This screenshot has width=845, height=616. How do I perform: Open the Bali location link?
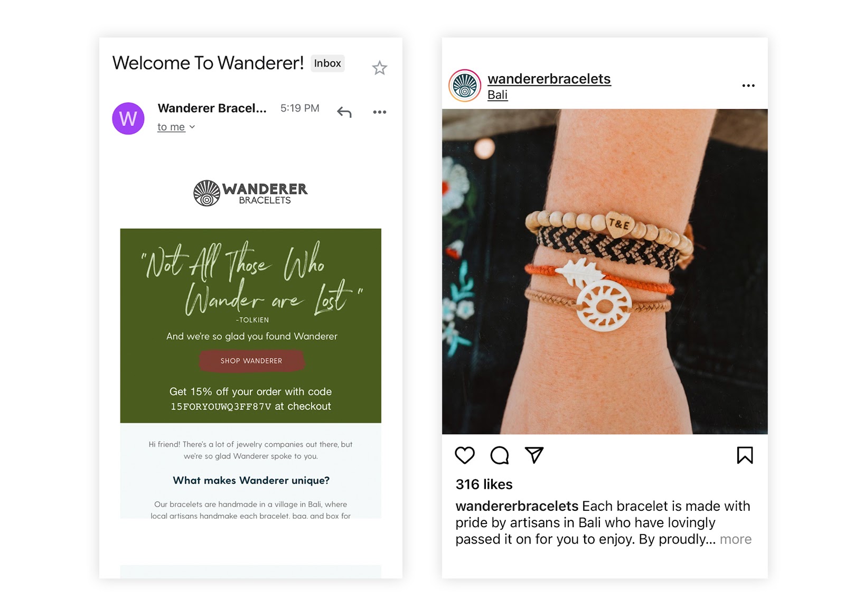pyautogui.click(x=497, y=95)
